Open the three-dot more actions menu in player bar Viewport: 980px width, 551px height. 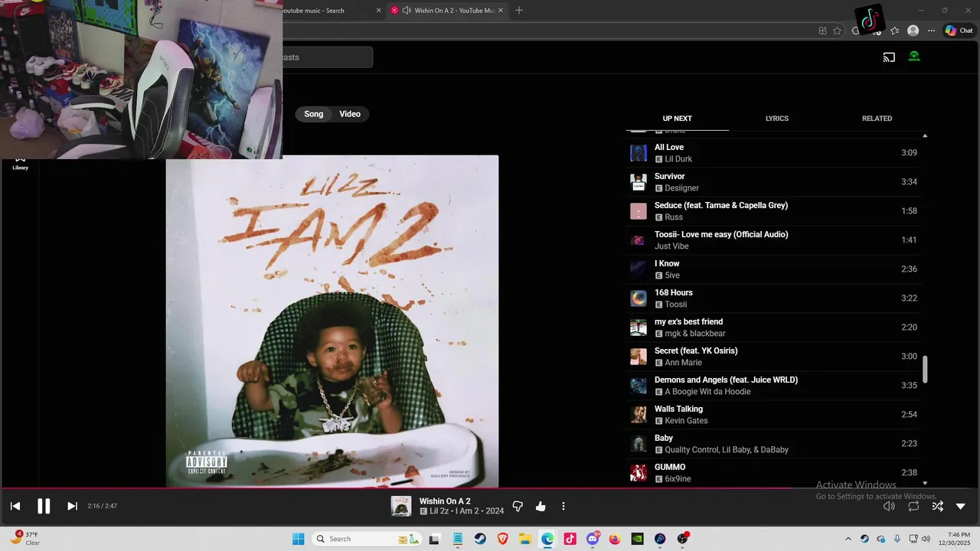coord(563,506)
